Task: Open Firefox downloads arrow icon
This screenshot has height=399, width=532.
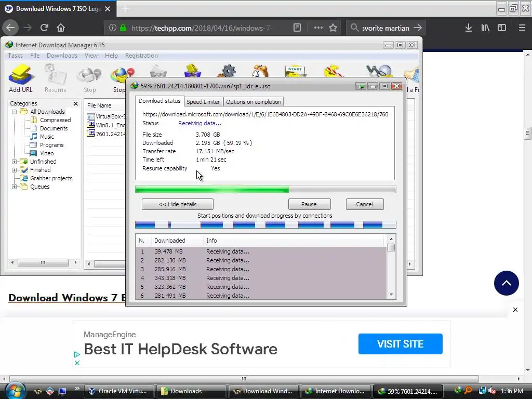Action: pos(469,28)
